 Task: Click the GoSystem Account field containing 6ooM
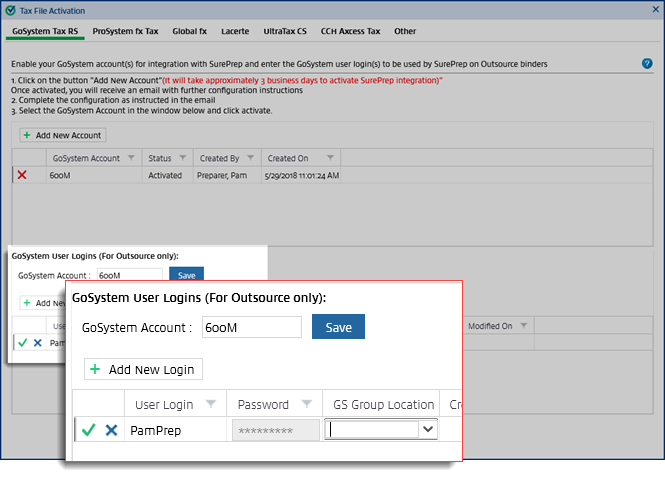point(251,327)
